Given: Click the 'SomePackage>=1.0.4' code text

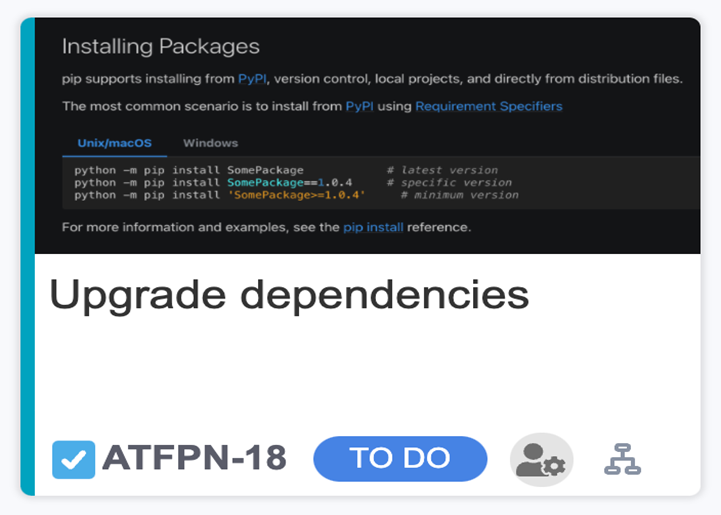Looking at the screenshot, I should (x=297, y=195).
